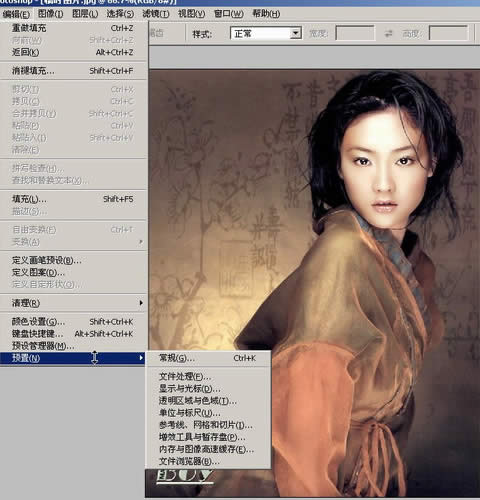The image size is (480, 500).
Task: Choose 定义图案(D)... entry
Action: pyautogui.click(x=73, y=273)
